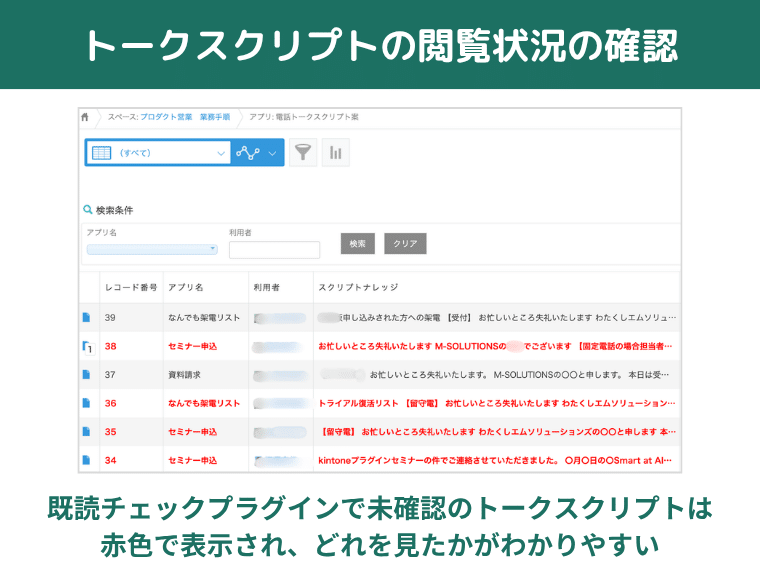Viewport: 760px width, 570px height.
Task: Go to the home icon in breadcrumb
Action: coord(85,117)
